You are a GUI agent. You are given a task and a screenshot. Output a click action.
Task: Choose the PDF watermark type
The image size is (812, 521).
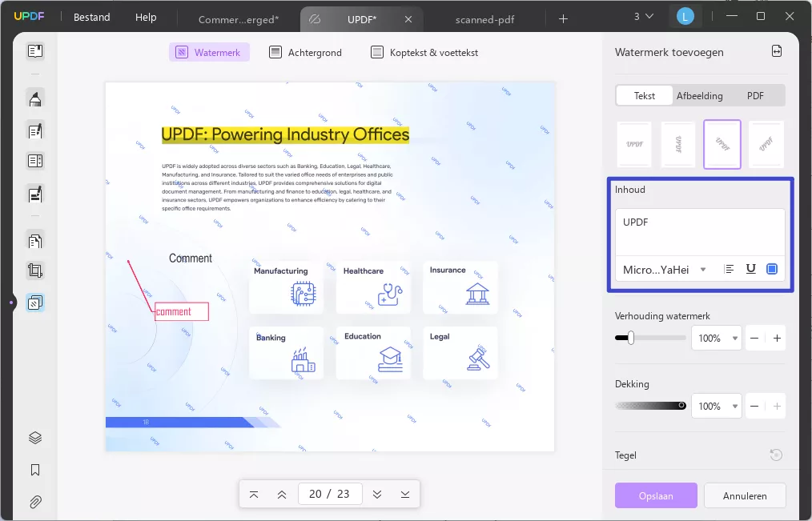[x=755, y=96]
